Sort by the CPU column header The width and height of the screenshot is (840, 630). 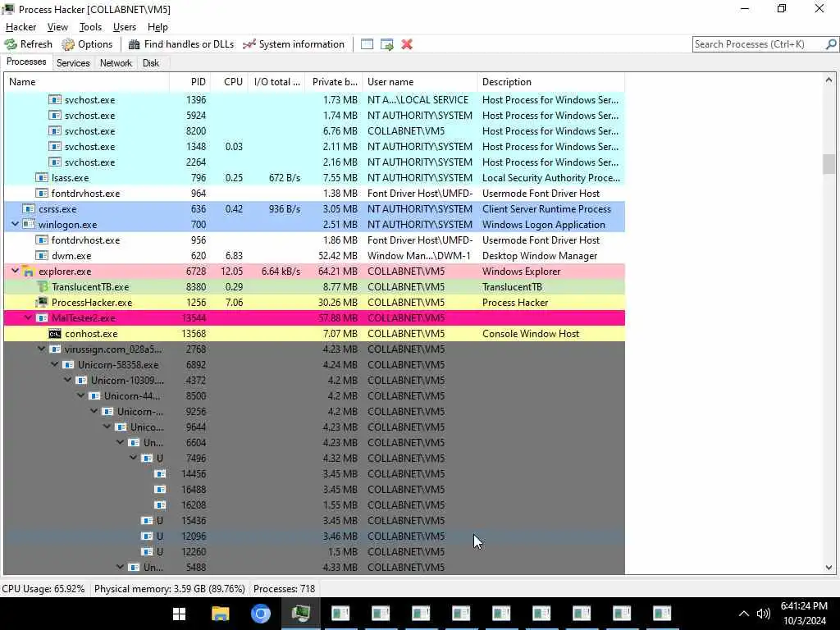(x=230, y=82)
